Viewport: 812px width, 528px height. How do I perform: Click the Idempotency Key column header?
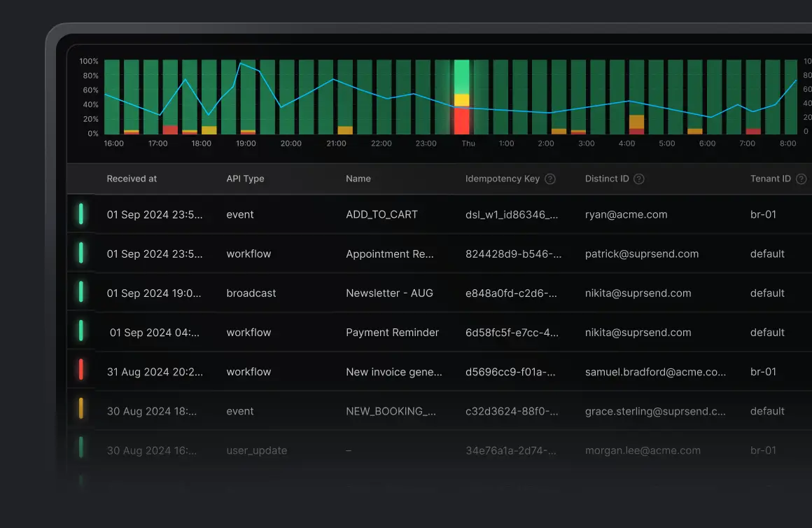point(503,179)
